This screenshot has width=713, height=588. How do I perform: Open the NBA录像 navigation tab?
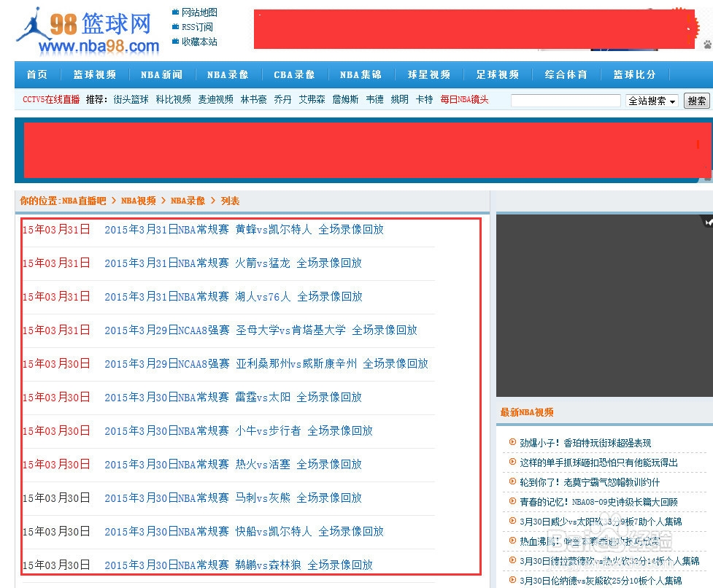pyautogui.click(x=228, y=74)
